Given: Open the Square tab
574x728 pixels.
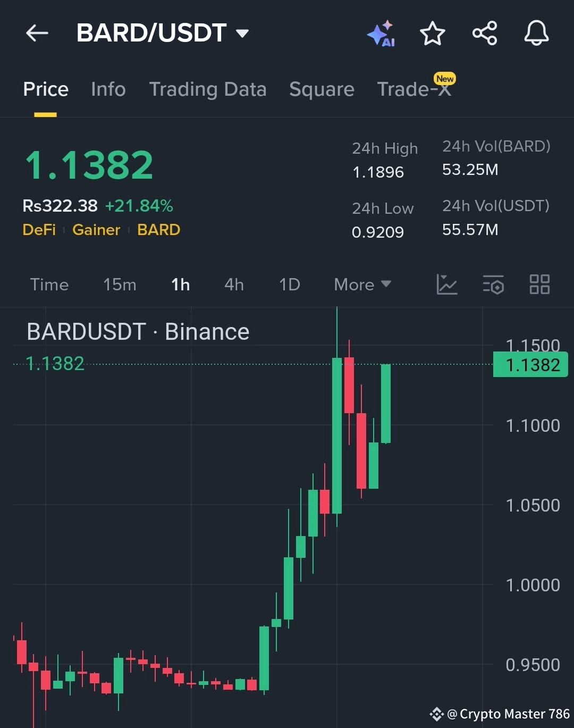Looking at the screenshot, I should [322, 89].
